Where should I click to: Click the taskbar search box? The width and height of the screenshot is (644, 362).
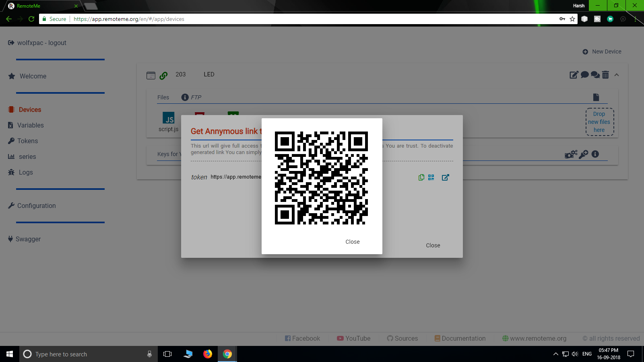[x=89, y=354]
